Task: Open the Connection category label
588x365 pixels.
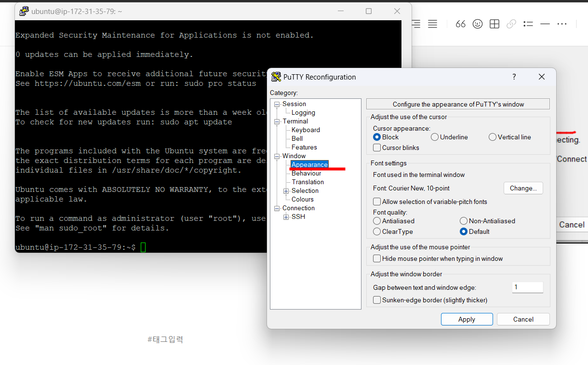Action: [x=298, y=208]
